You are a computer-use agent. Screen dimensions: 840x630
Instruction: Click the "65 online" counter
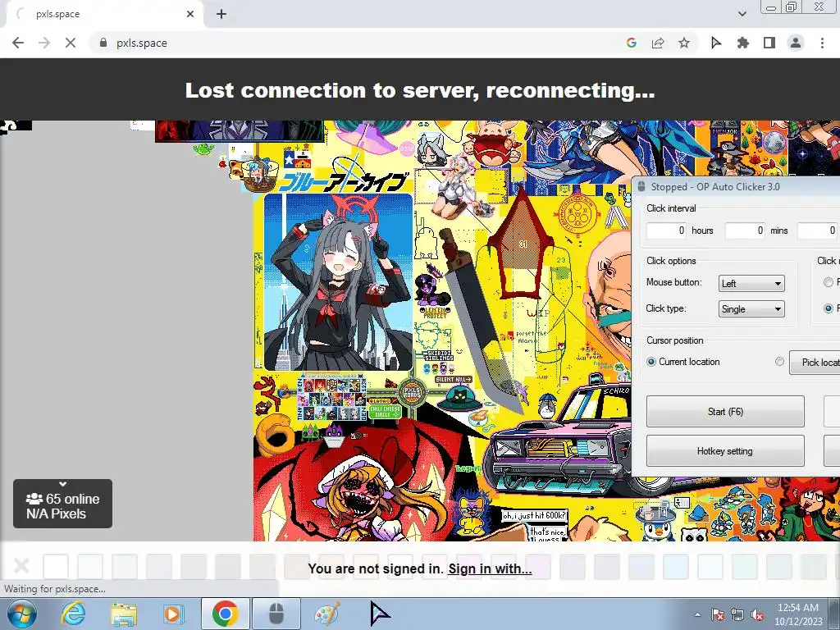click(x=62, y=499)
